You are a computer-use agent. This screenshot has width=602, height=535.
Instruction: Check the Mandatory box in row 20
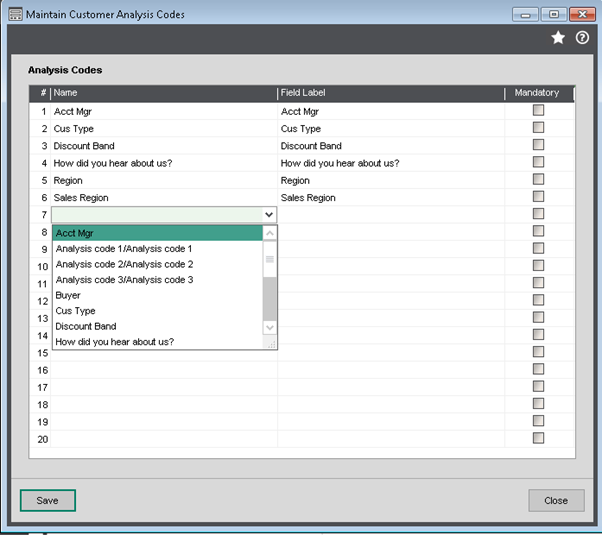(538, 438)
